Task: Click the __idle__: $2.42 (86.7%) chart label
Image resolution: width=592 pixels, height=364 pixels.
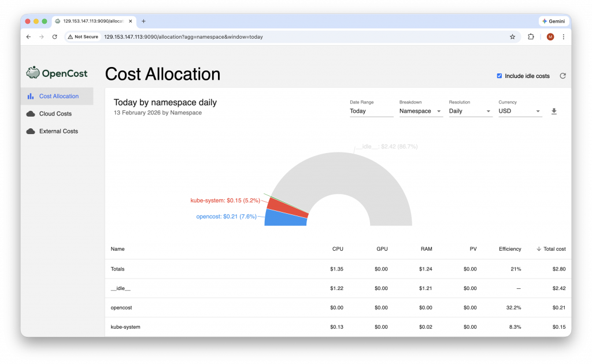Action: click(387, 146)
